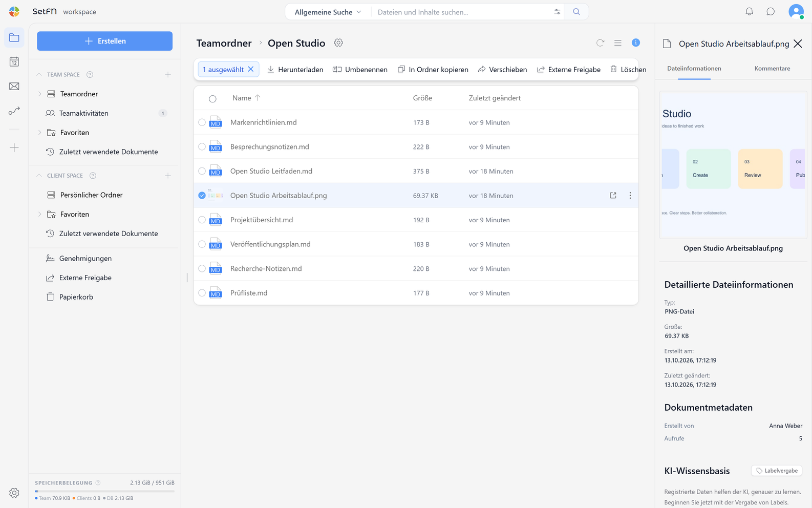This screenshot has width=812, height=508.
Task: Click the Erstellen button
Action: pos(104,41)
